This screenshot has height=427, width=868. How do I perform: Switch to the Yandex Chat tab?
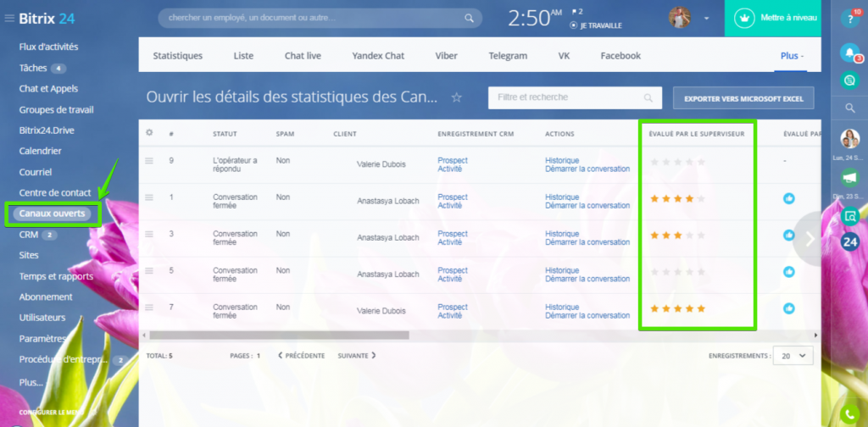click(378, 56)
